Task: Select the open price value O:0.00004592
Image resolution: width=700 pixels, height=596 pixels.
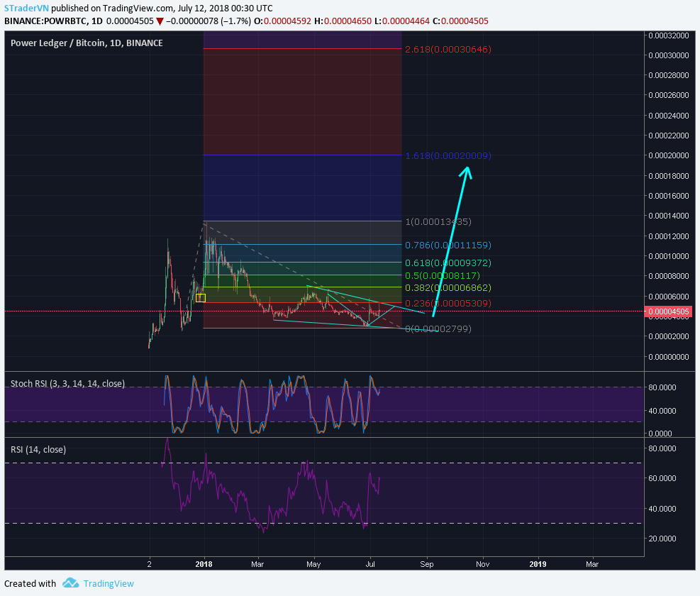Action: [x=282, y=21]
